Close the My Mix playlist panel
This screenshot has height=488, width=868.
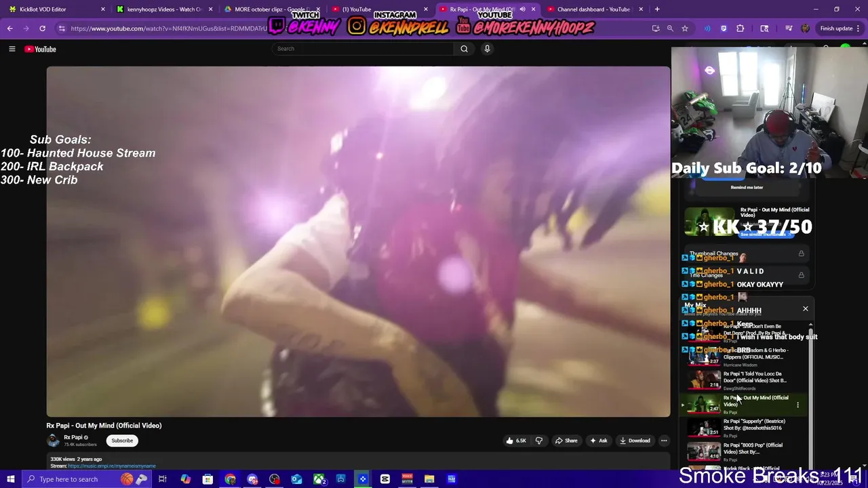pyautogui.click(x=806, y=309)
